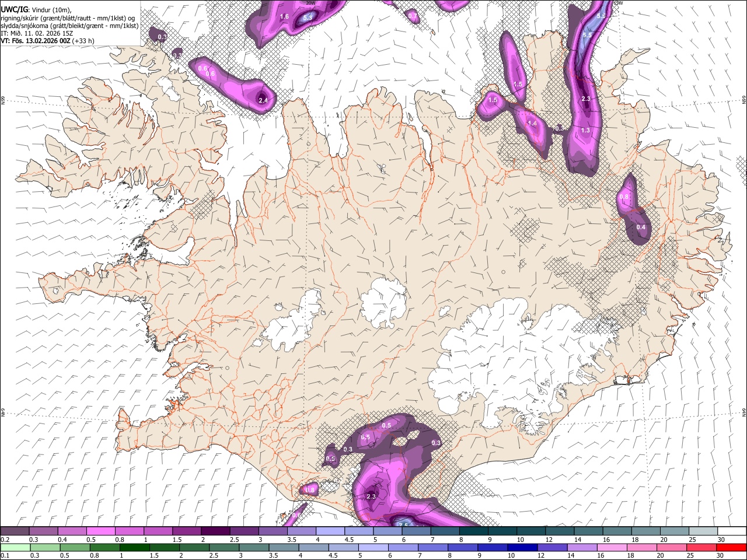Image resolution: width=747 pixels, height=560 pixels.
Task: Click the rigning/skúrir legend description line
Action: pos(68,17)
